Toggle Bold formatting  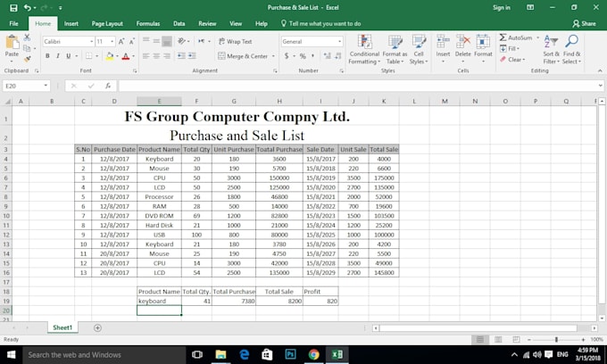(47, 56)
